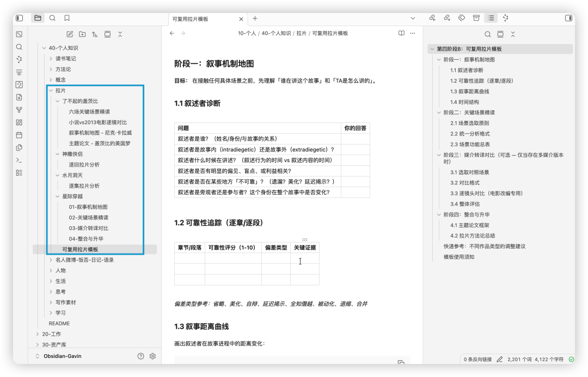Viewport: 588px width, 377px height.
Task: Click the pencil icon in status bar
Action: pyautogui.click(x=499, y=359)
